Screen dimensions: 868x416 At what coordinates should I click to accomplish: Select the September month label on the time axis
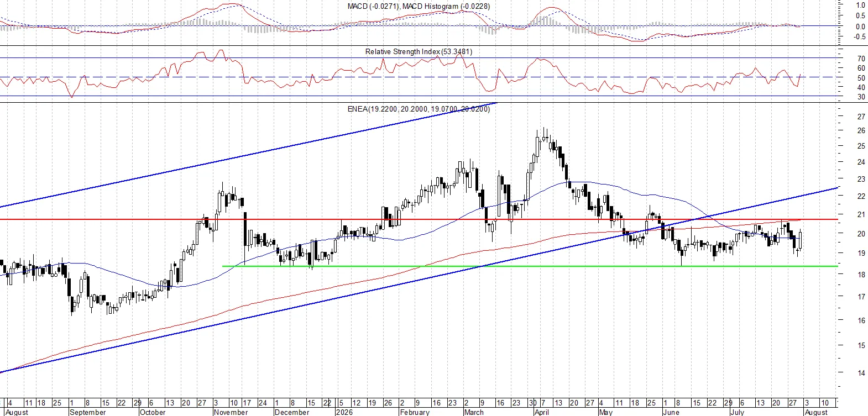tap(88, 412)
